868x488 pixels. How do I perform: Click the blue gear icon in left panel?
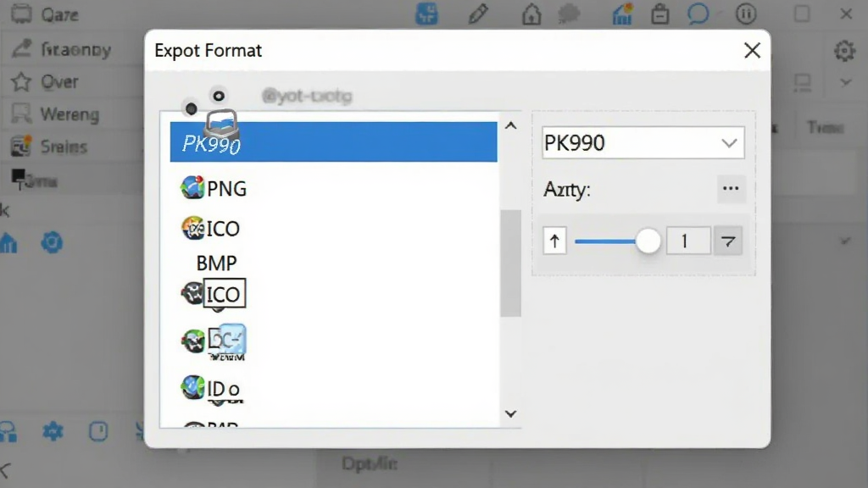pos(52,242)
